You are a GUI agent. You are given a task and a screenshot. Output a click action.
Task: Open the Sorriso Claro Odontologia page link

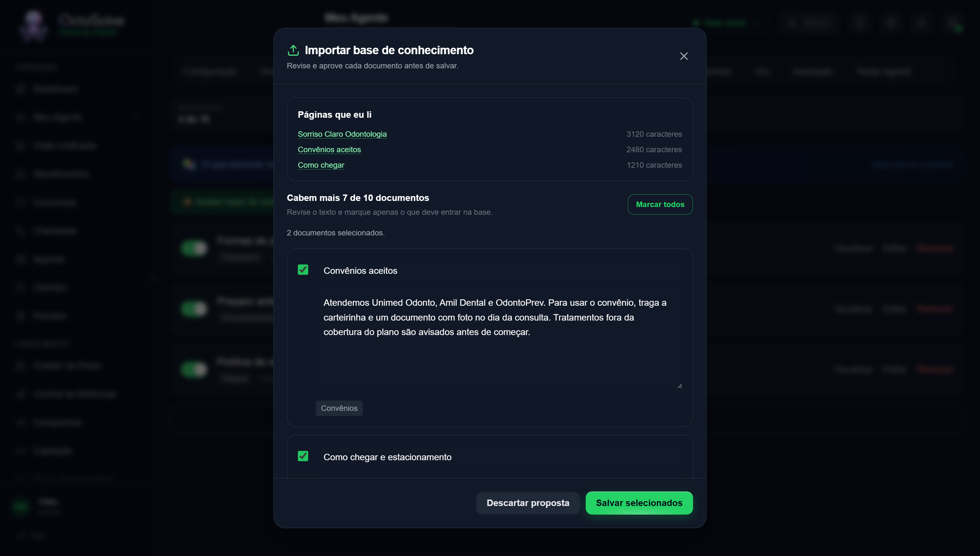pyautogui.click(x=342, y=134)
